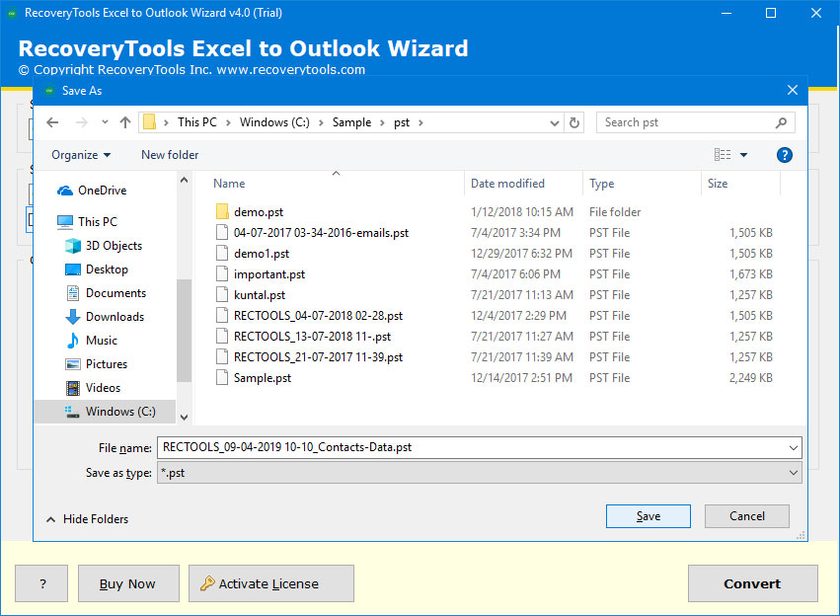The width and height of the screenshot is (840, 616).
Task: Refresh the pst folder view
Action: tap(574, 122)
